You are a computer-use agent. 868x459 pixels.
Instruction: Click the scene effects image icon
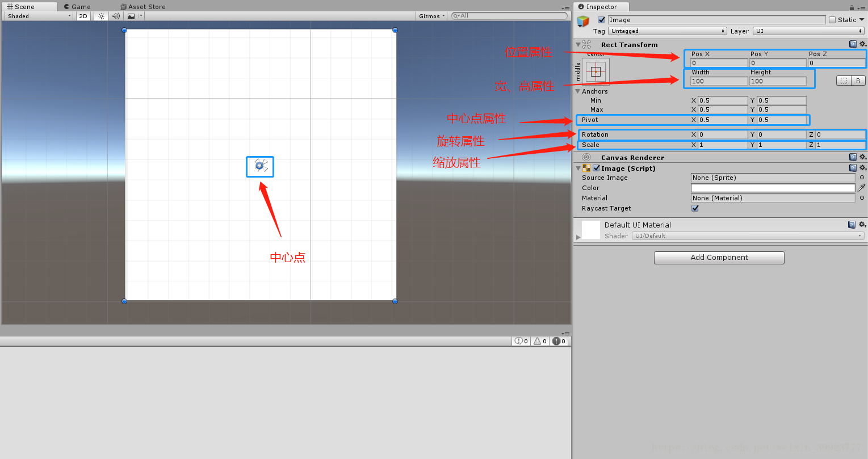[x=131, y=16]
